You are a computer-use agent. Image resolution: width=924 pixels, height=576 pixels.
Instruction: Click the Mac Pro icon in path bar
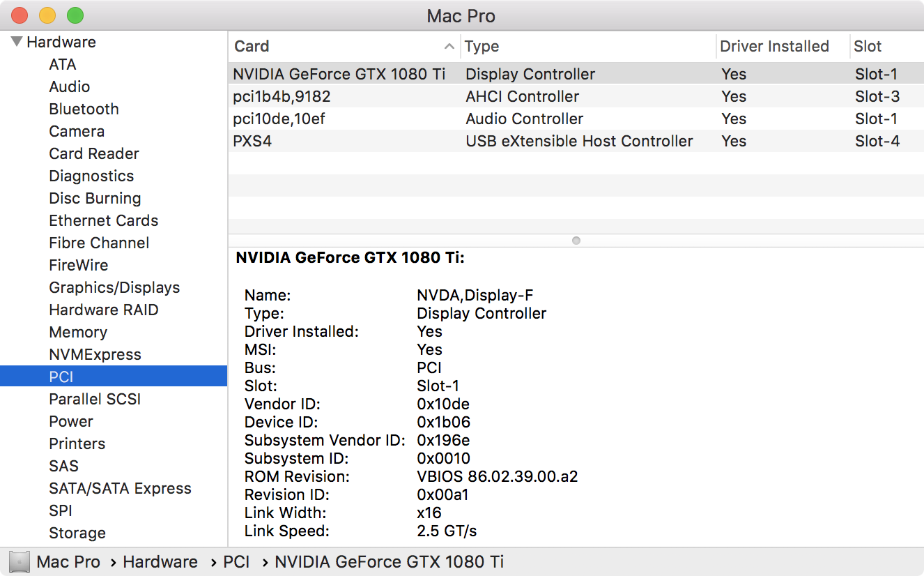[x=20, y=562]
